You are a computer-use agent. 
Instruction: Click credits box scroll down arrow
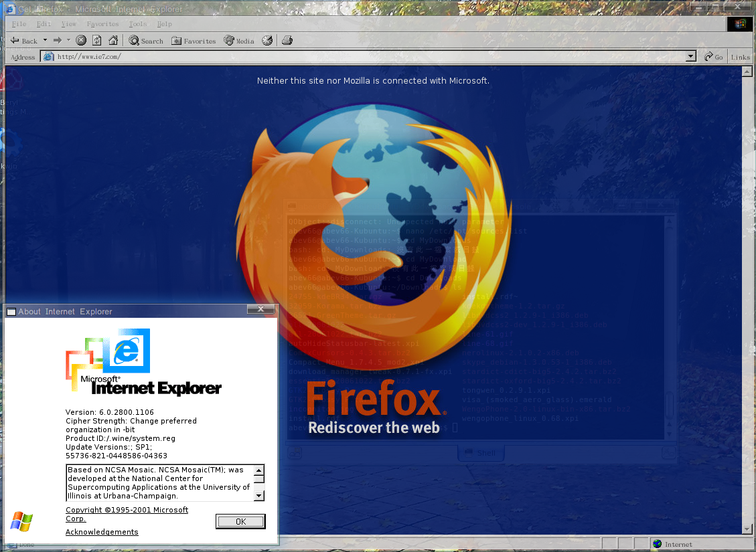[x=259, y=496]
